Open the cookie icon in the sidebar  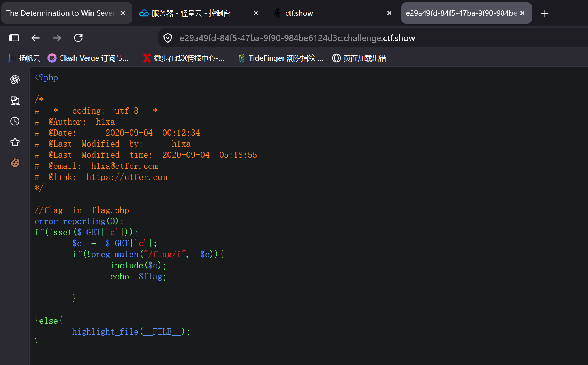(15, 163)
